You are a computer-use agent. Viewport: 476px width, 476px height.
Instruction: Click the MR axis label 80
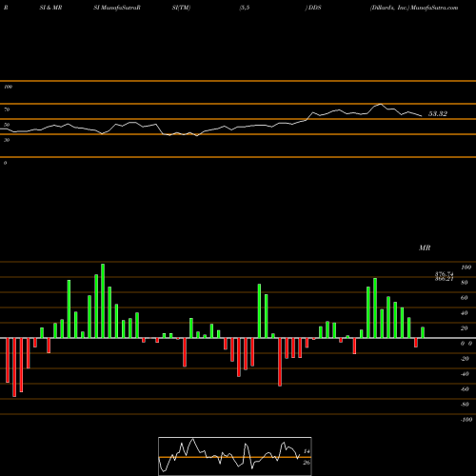[x=464, y=283]
